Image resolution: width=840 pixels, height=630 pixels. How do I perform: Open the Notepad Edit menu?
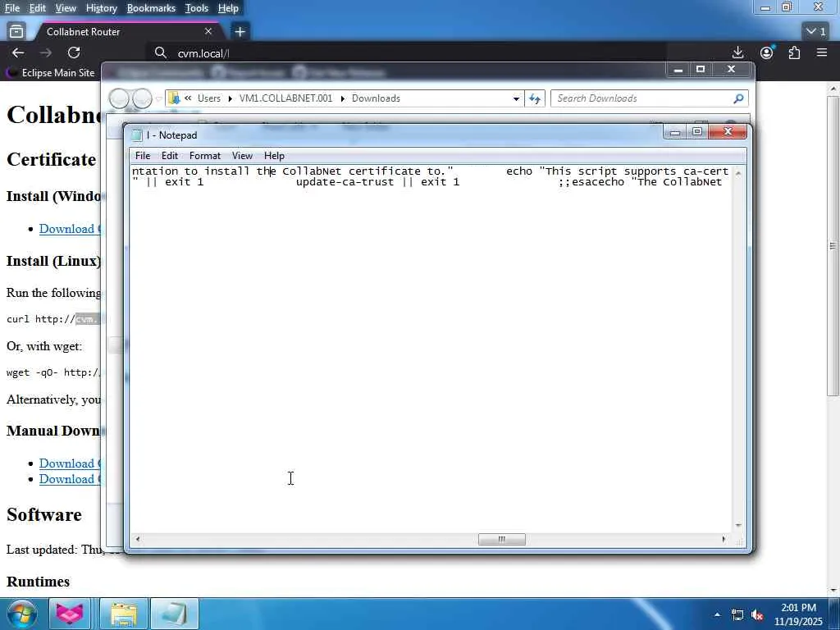point(169,156)
